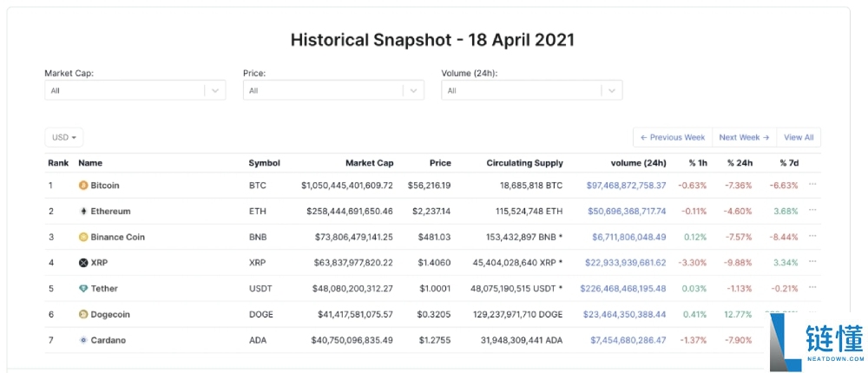868x373 pixels.
Task: Expand the Price dropdown chevron
Action: click(413, 91)
